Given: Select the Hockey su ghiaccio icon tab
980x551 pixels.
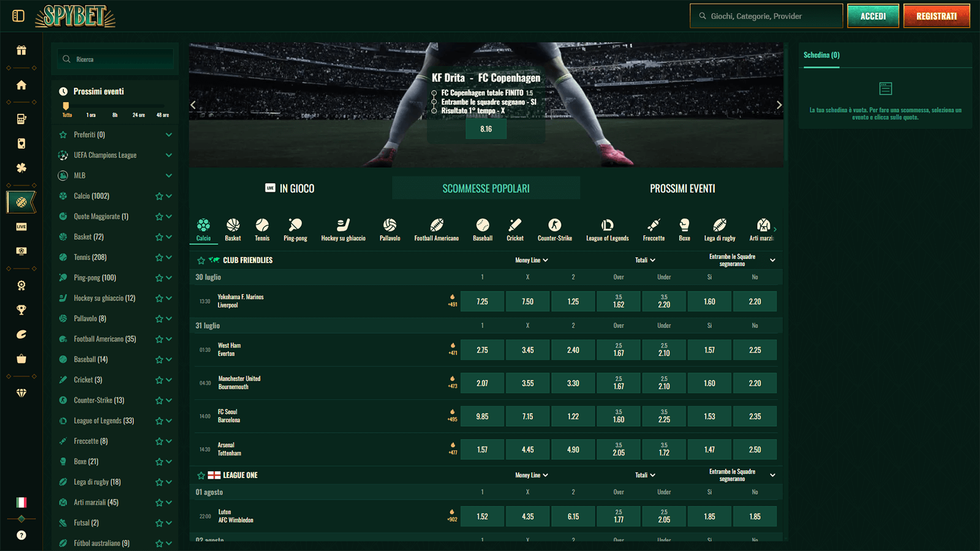Looking at the screenshot, I should coord(343,230).
